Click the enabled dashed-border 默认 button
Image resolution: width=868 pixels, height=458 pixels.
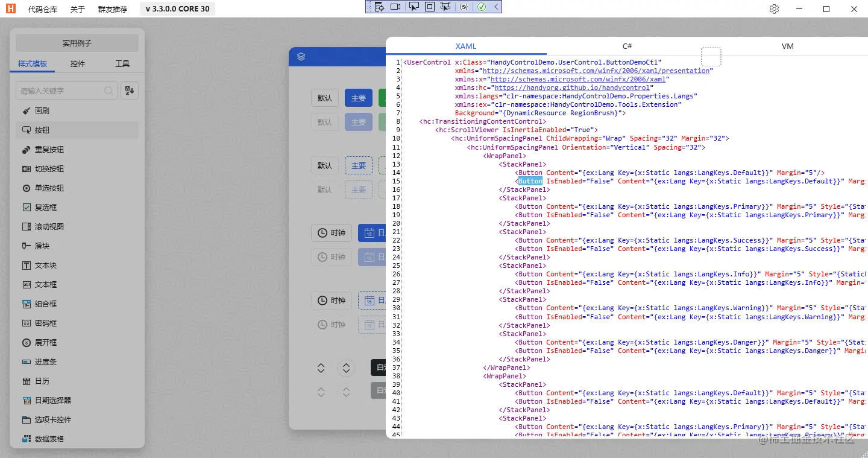325,165
